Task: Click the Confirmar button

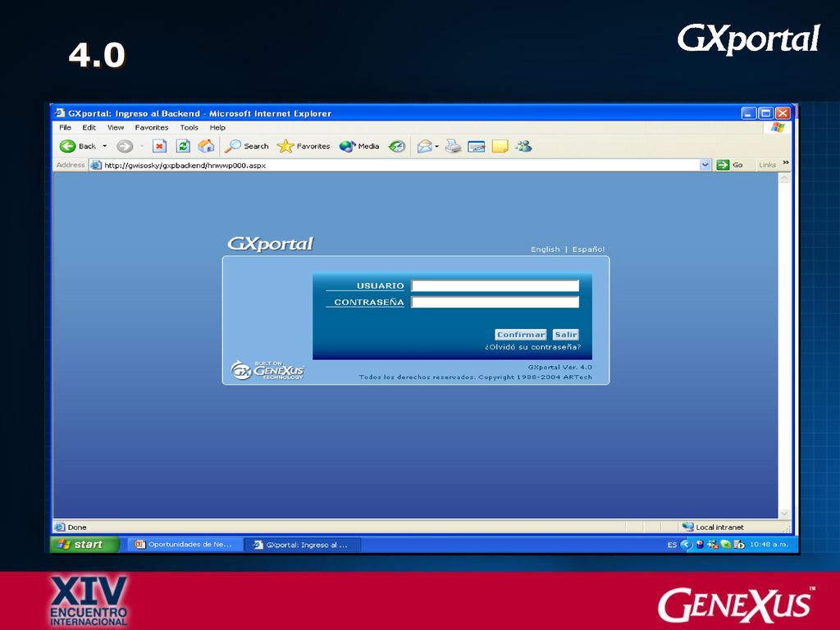Action: (x=521, y=335)
